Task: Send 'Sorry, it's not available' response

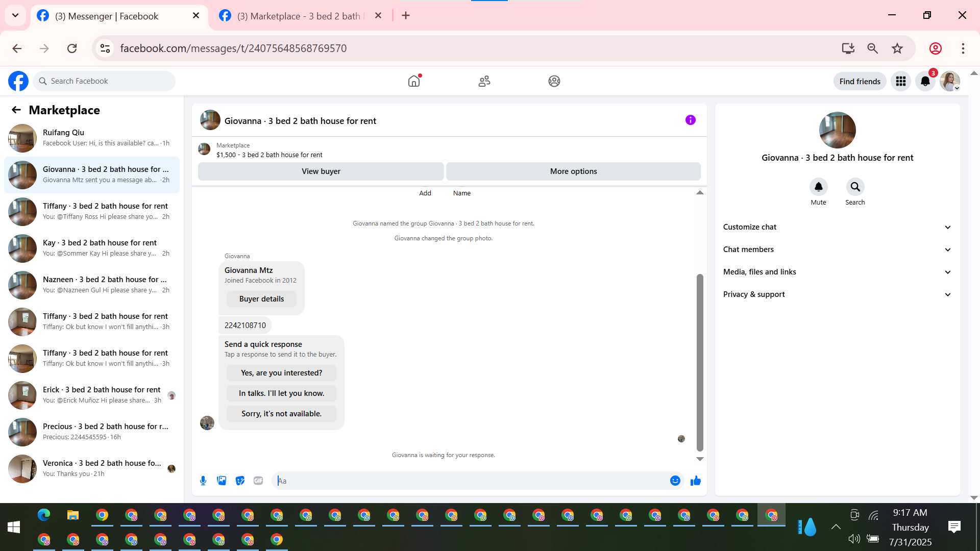Action: pyautogui.click(x=281, y=414)
